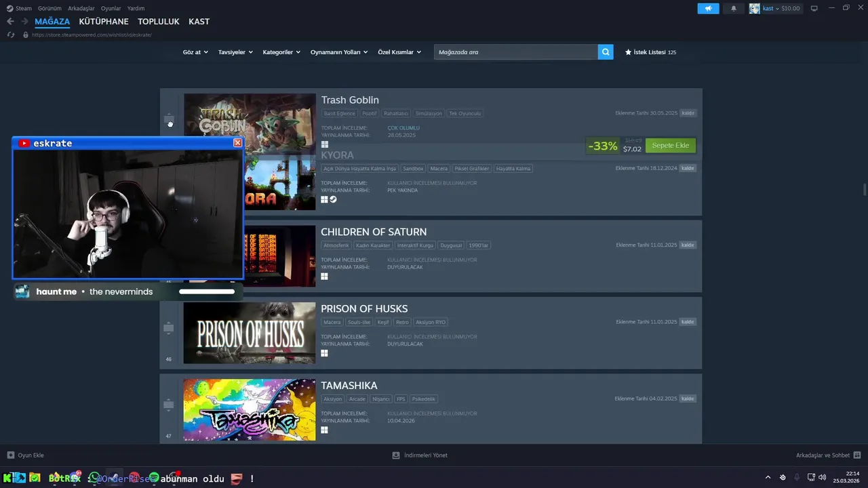Remove Trash Goblin with kaldır
The width and height of the screenshot is (868, 488).
[688, 113]
